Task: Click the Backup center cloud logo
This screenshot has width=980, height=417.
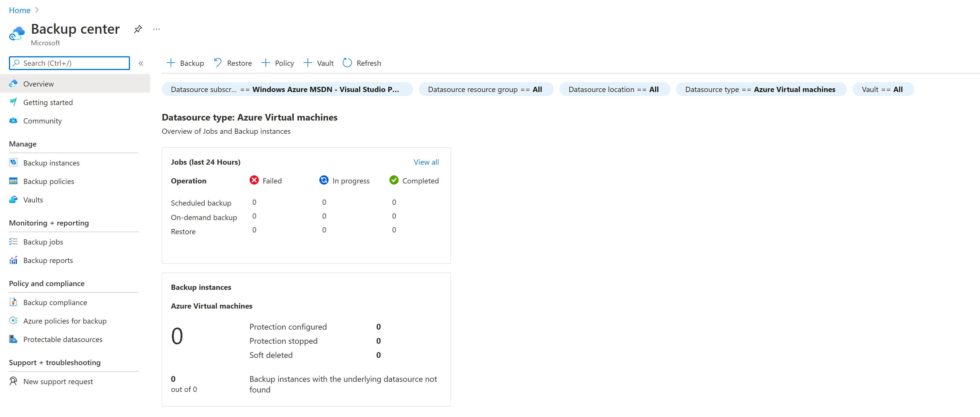Action: pyautogui.click(x=17, y=33)
